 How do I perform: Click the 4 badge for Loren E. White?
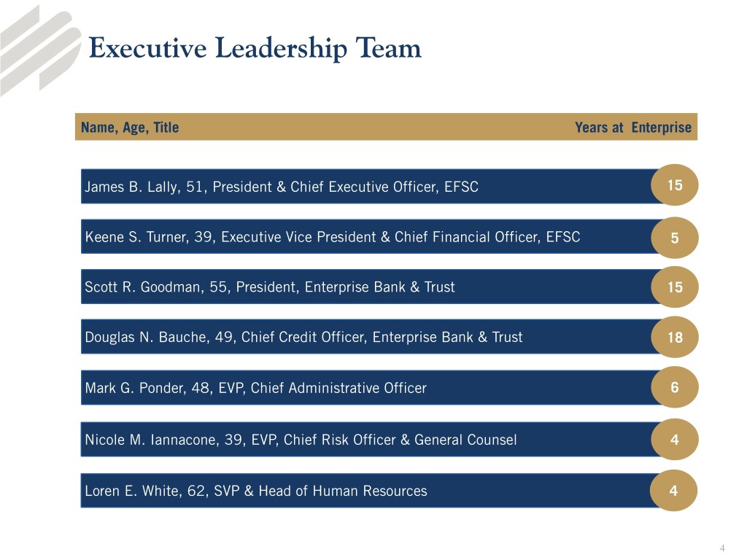click(x=676, y=491)
